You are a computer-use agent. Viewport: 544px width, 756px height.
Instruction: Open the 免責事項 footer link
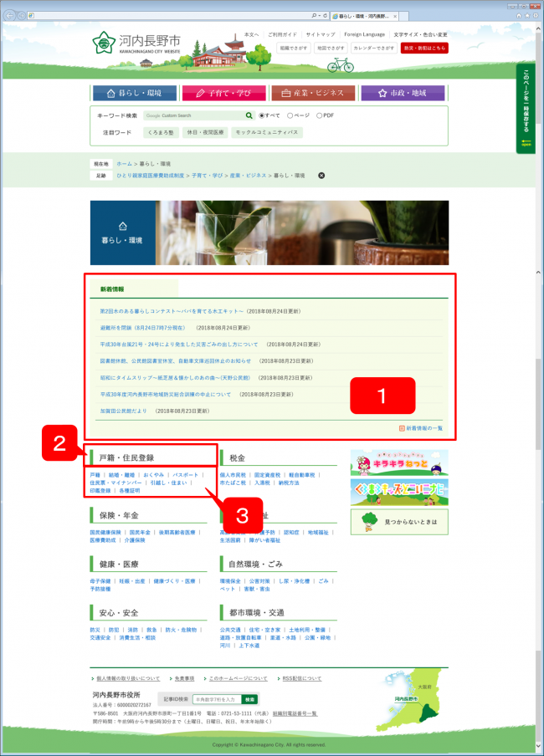click(x=184, y=678)
